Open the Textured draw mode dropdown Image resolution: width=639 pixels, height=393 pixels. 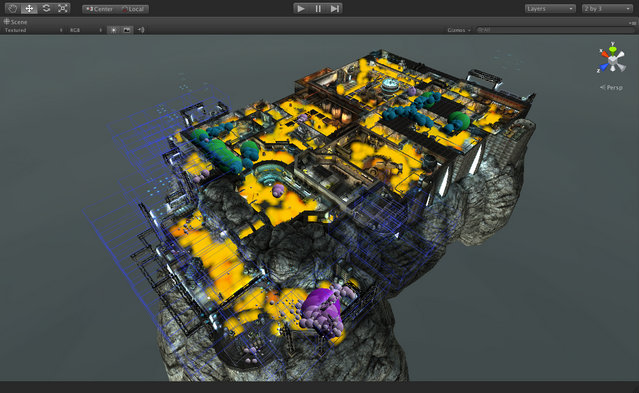(x=34, y=30)
